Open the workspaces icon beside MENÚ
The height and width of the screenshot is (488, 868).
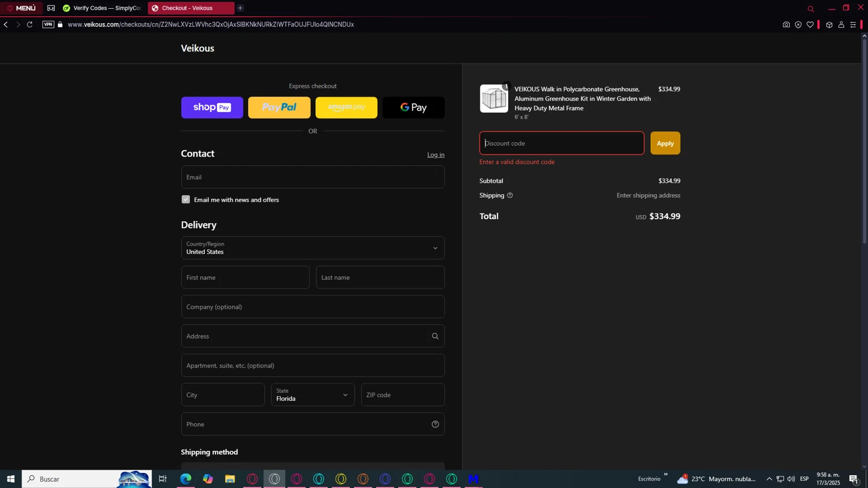(x=51, y=8)
